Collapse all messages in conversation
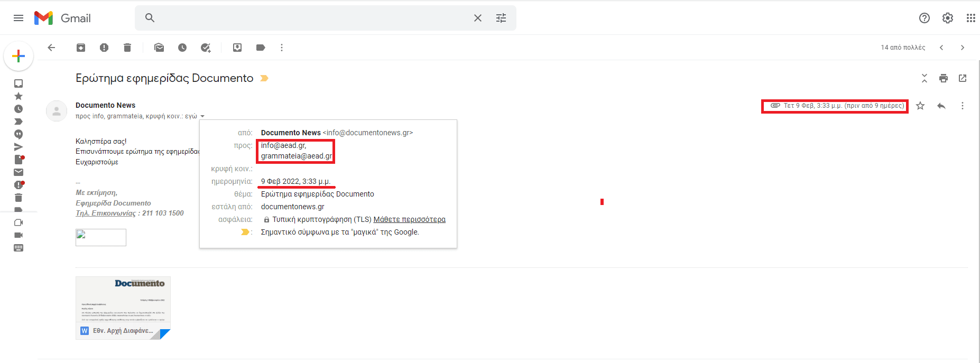 [x=924, y=78]
